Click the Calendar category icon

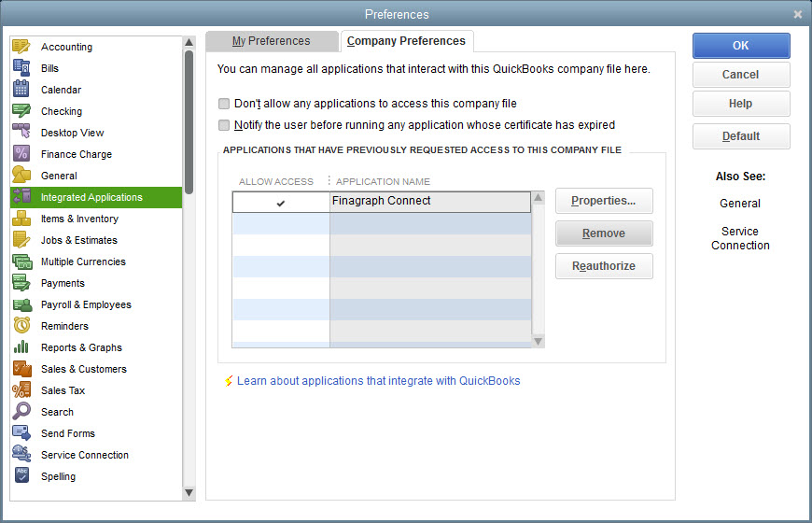click(21, 89)
